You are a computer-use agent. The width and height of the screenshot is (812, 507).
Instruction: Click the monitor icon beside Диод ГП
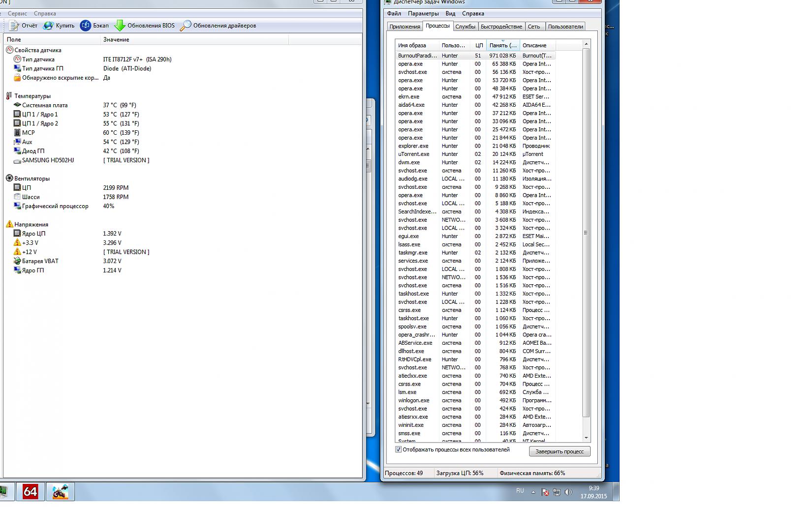click(x=17, y=151)
